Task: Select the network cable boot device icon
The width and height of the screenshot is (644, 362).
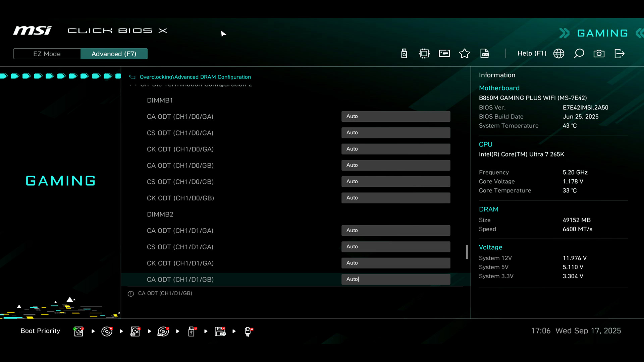Action: coord(248,331)
